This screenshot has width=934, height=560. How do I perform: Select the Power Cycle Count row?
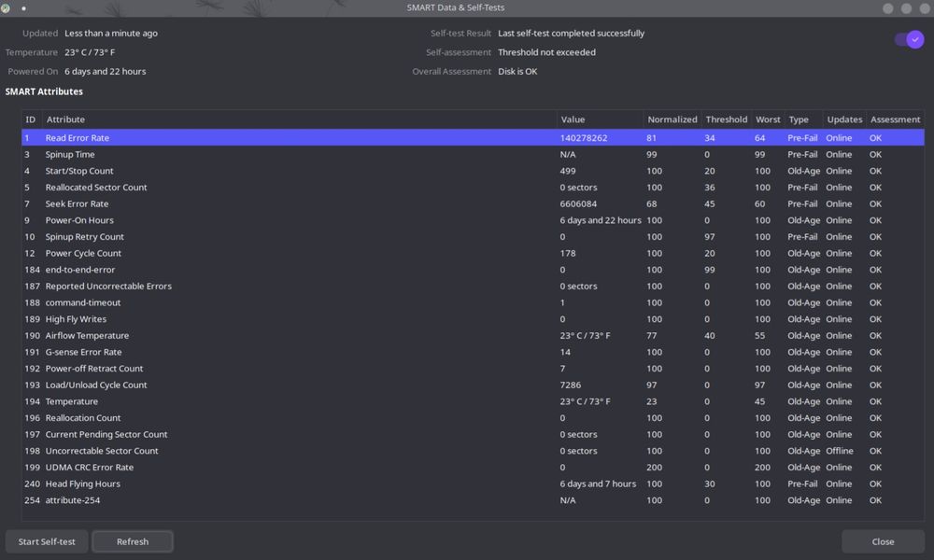tap(473, 253)
